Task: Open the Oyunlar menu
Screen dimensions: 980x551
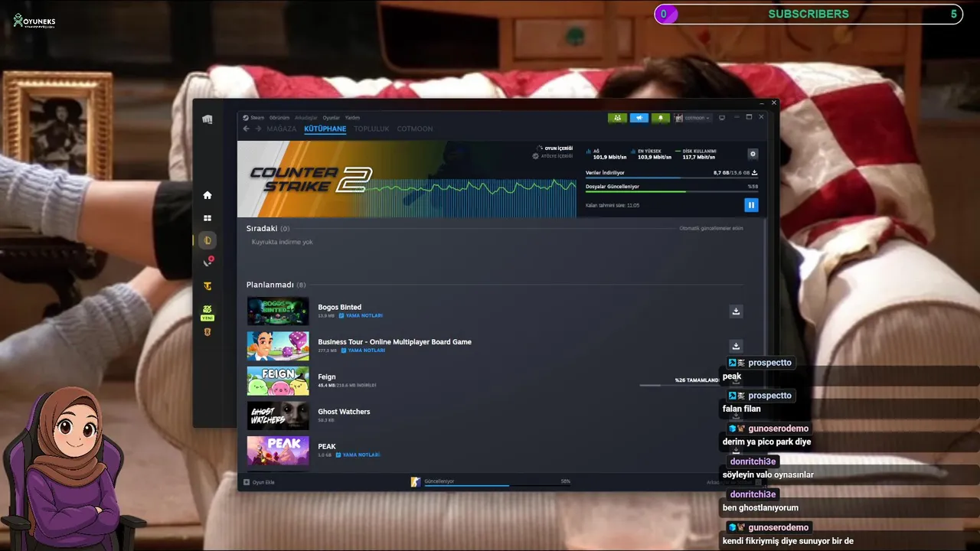Action: [x=331, y=118]
